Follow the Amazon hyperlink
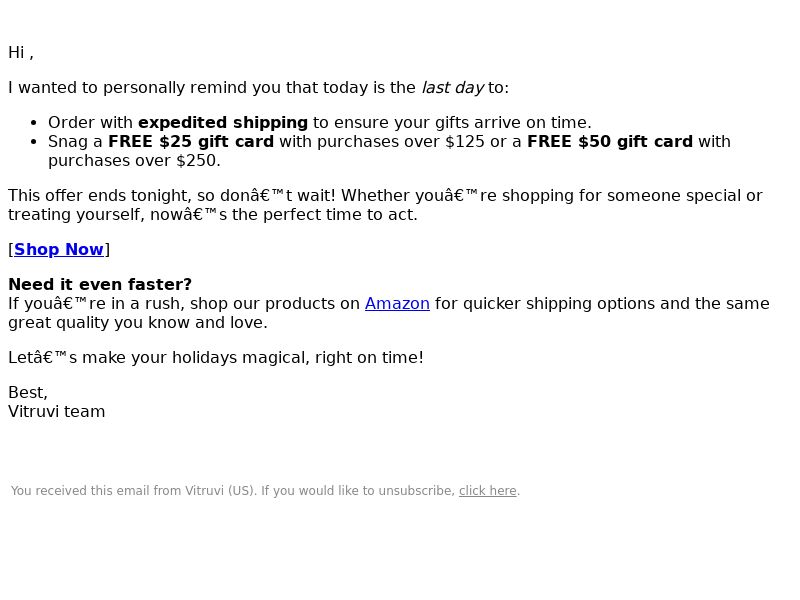 (x=397, y=304)
